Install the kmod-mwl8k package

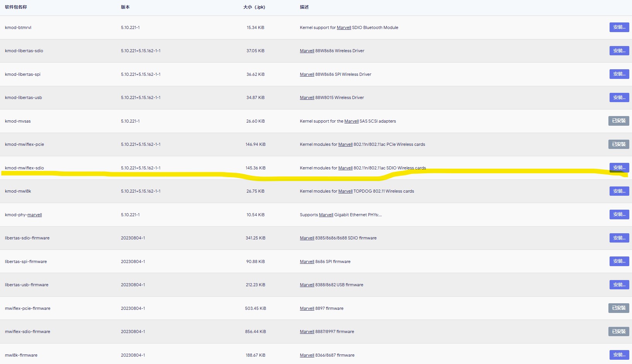pyautogui.click(x=619, y=191)
